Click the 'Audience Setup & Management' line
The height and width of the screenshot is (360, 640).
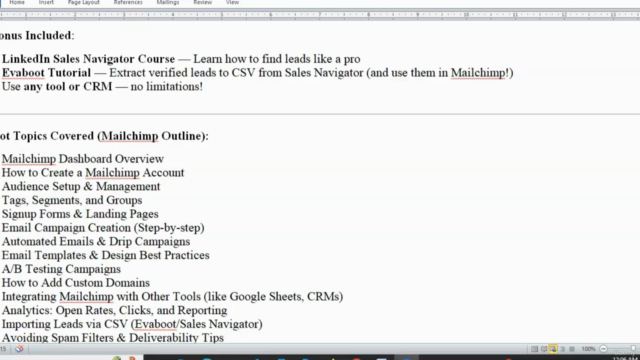[x=81, y=187]
